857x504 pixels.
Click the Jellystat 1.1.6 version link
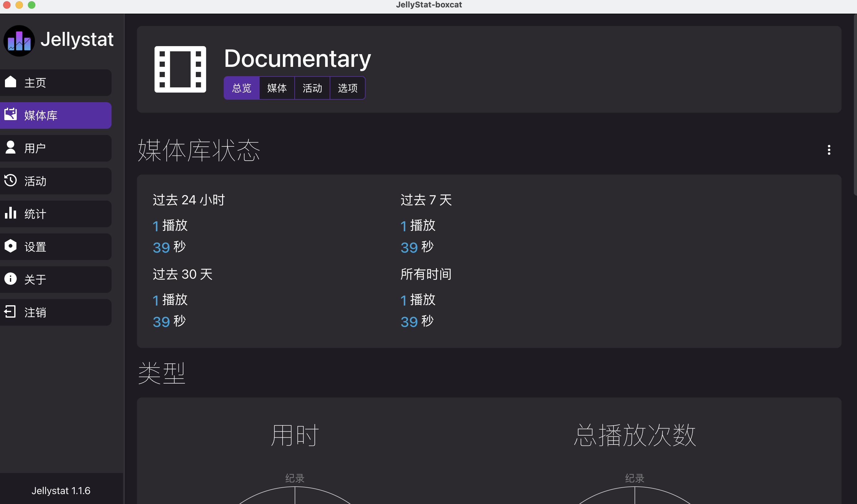click(x=61, y=491)
